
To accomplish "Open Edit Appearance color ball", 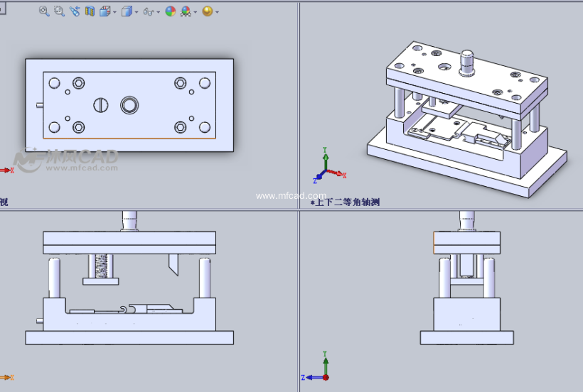I will point(170,11).
